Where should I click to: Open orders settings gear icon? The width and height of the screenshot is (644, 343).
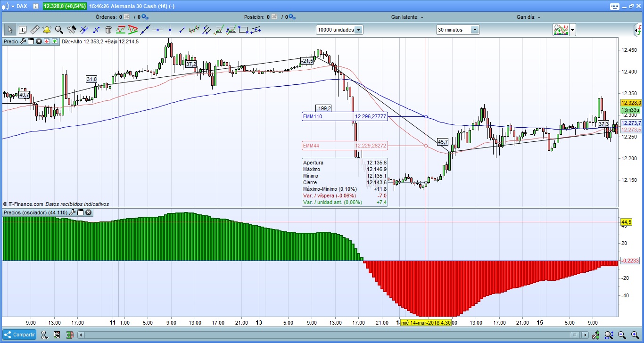coord(145,17)
